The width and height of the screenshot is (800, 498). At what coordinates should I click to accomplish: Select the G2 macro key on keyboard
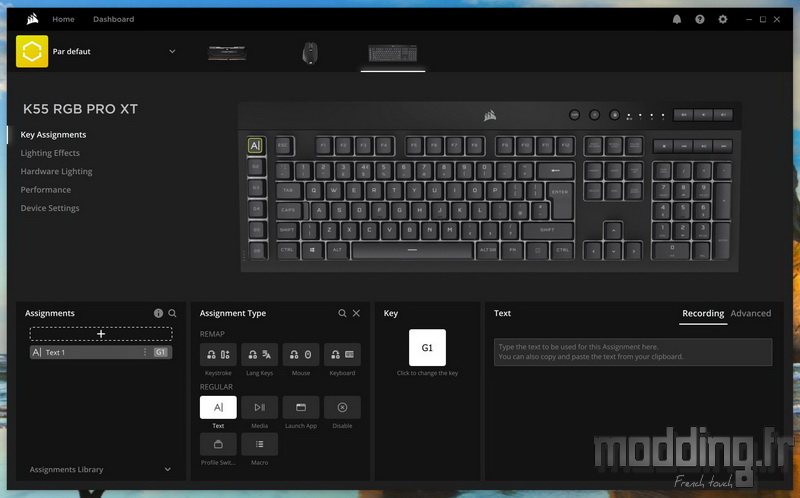pos(256,167)
